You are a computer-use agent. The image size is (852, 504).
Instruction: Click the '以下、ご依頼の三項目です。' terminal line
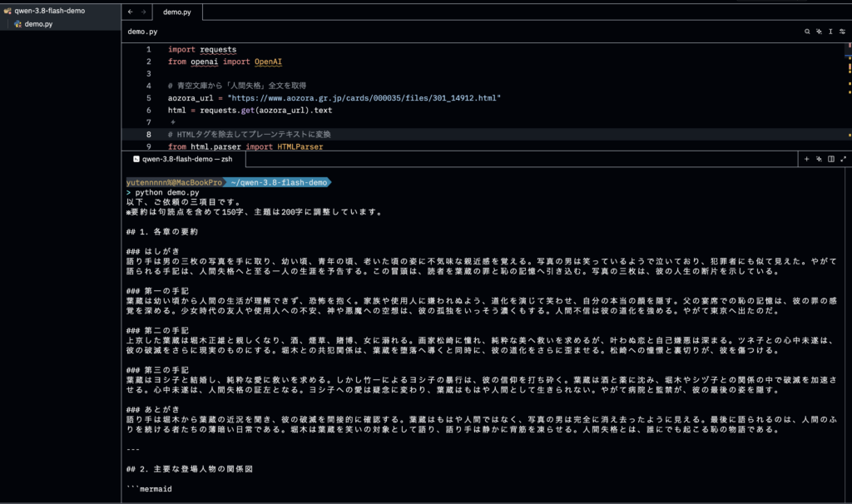184,202
